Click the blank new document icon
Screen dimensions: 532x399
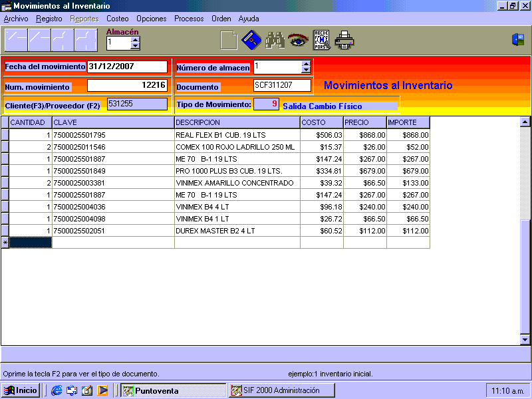229,41
